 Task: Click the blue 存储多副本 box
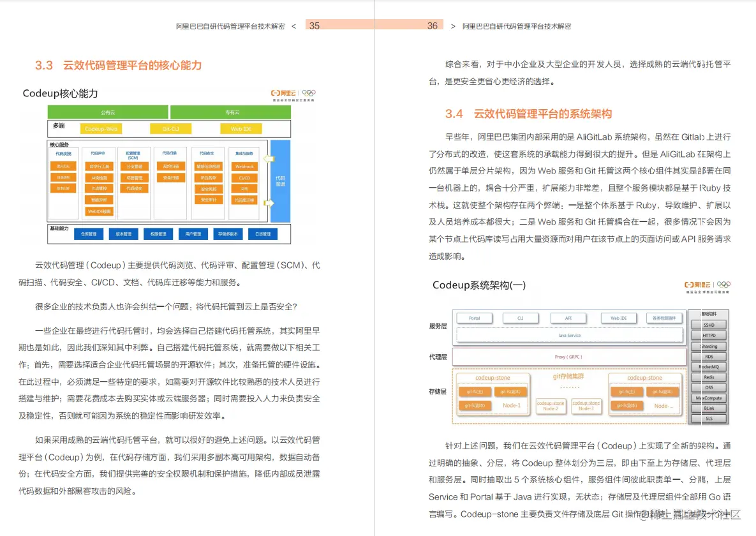pyautogui.click(x=228, y=234)
